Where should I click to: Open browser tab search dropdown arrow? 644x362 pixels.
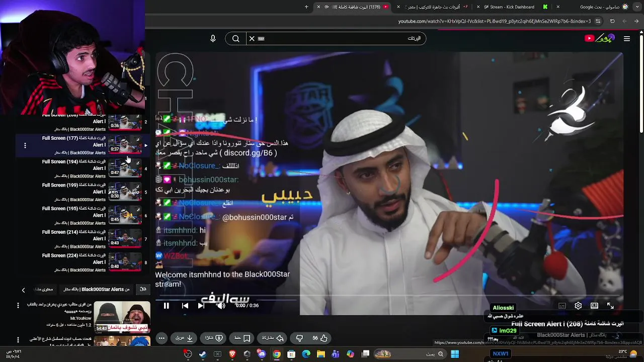click(x=638, y=7)
